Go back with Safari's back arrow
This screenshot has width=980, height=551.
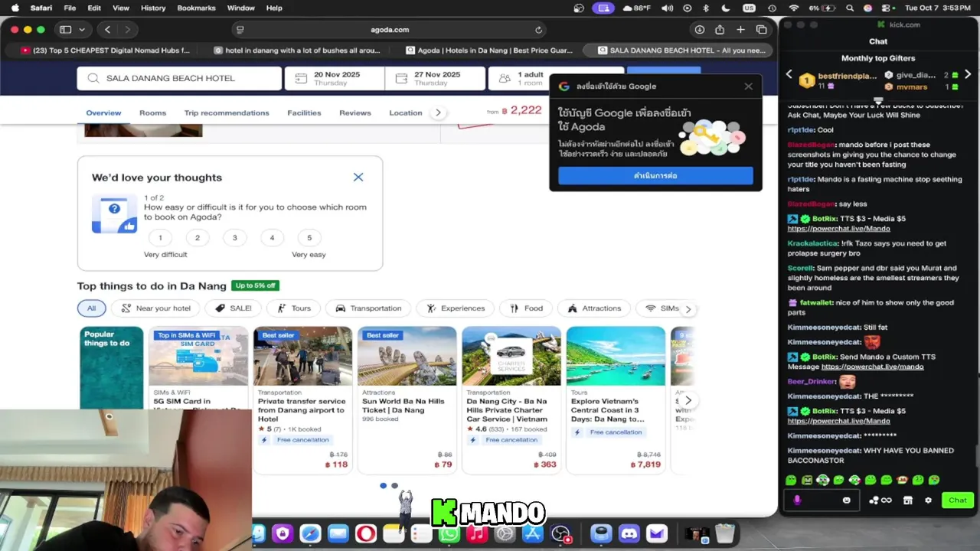coord(108,30)
